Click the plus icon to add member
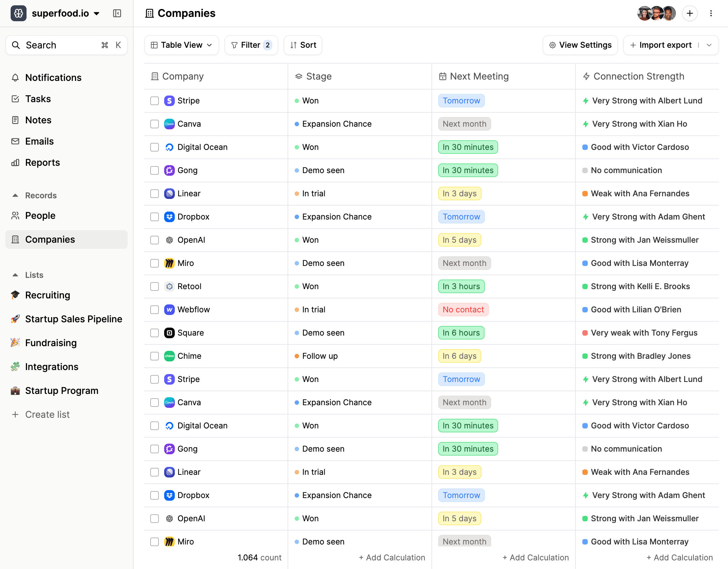The image size is (728, 569). point(690,13)
